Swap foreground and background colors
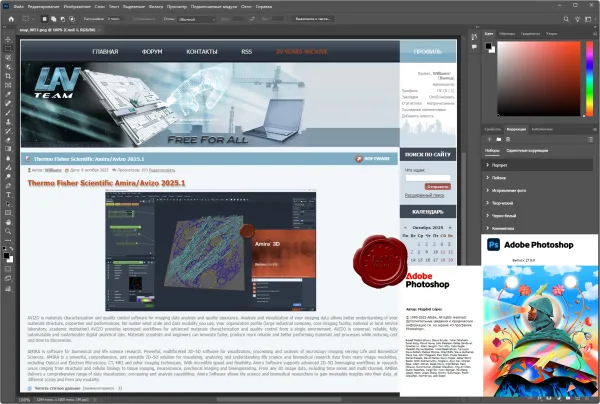This screenshot has height=404, width=600. pos(11,249)
